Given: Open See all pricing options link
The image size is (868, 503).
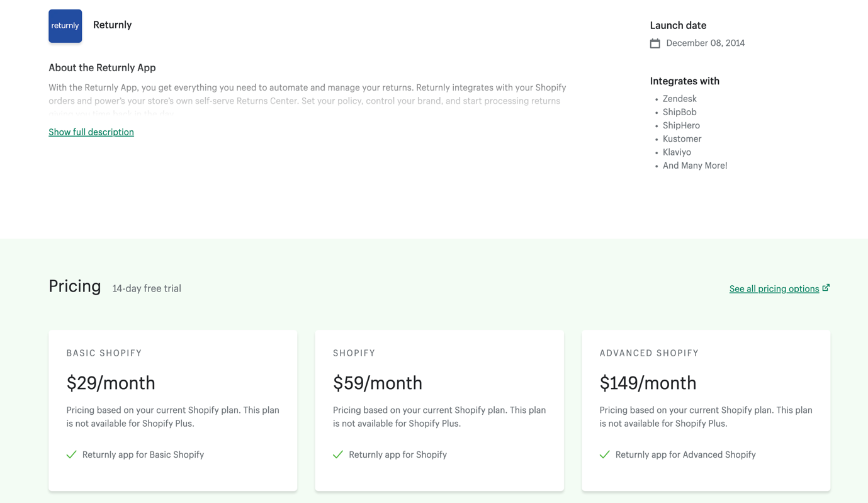Looking at the screenshot, I should 774,289.
